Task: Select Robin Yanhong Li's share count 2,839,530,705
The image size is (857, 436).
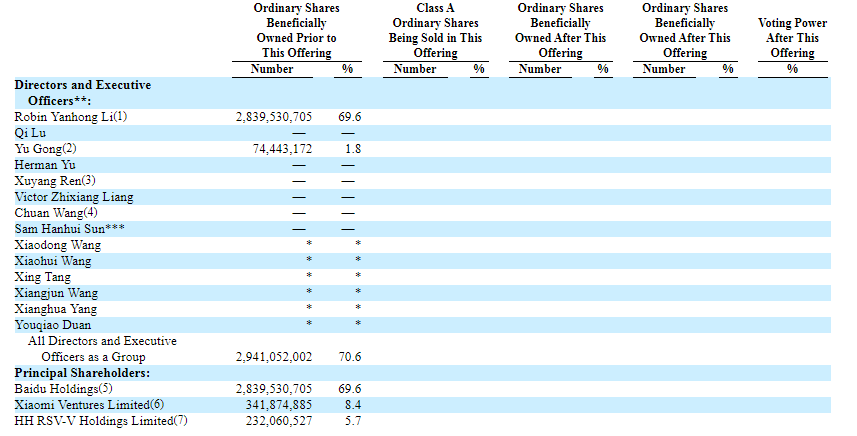Action: tap(274, 117)
